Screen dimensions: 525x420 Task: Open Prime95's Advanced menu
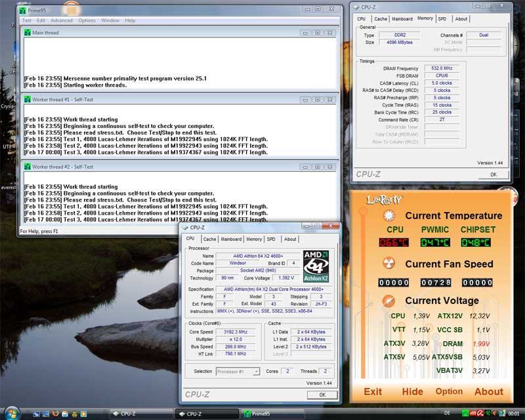(x=62, y=20)
